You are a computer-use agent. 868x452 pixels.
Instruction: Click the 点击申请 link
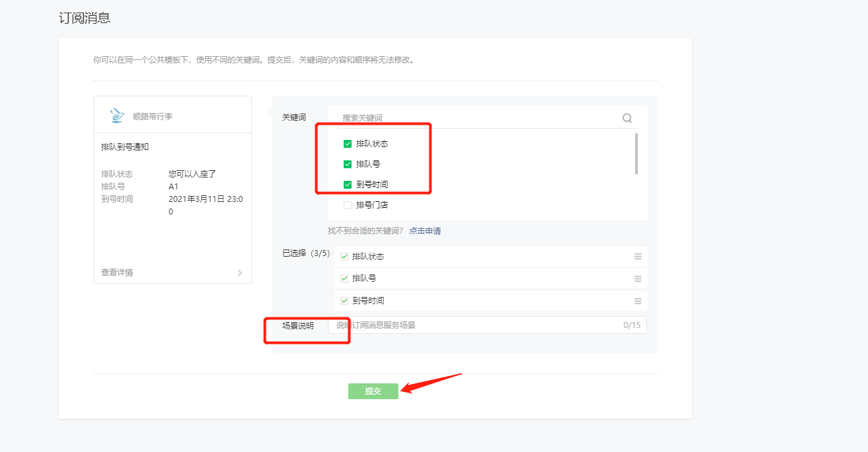(x=425, y=231)
